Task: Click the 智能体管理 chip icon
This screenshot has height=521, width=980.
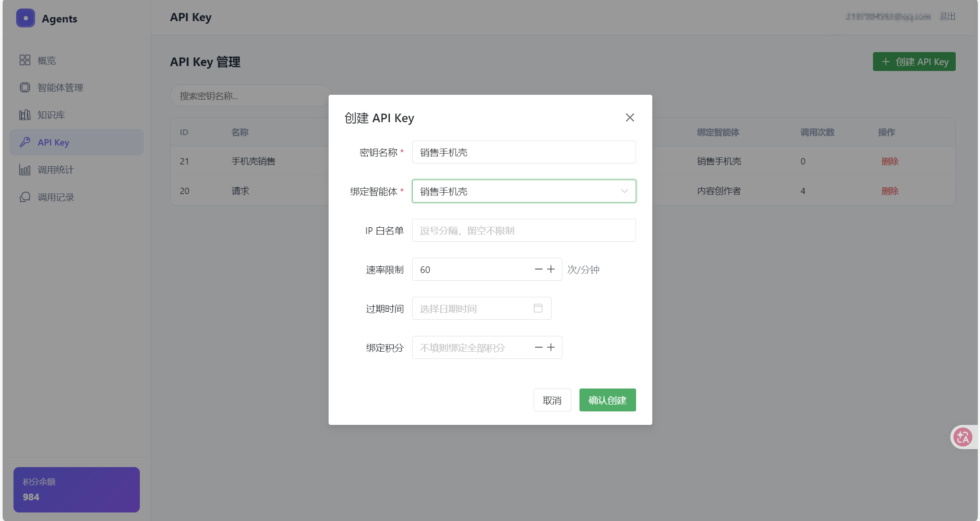Action: (25, 88)
